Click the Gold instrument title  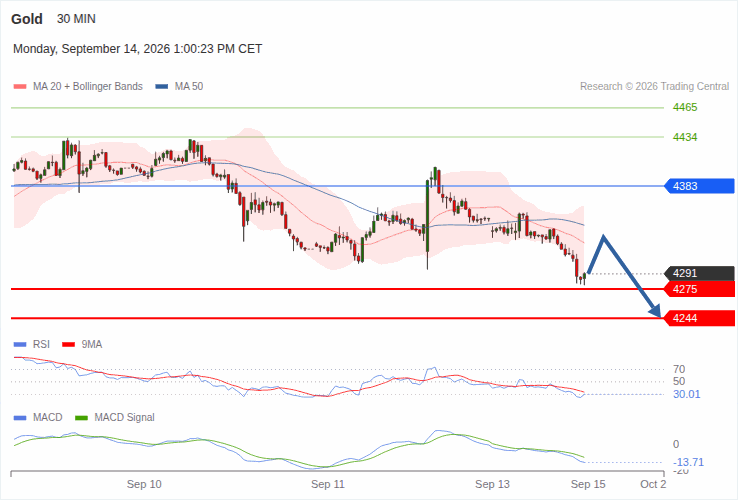pyautogui.click(x=27, y=19)
